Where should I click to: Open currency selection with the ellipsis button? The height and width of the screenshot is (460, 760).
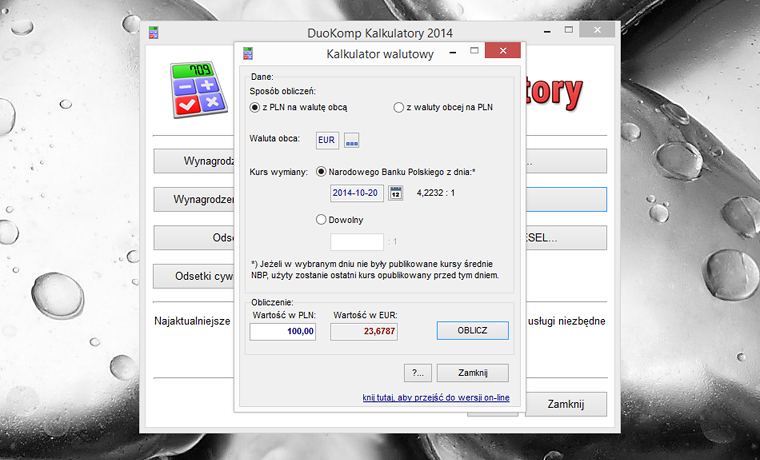point(351,141)
